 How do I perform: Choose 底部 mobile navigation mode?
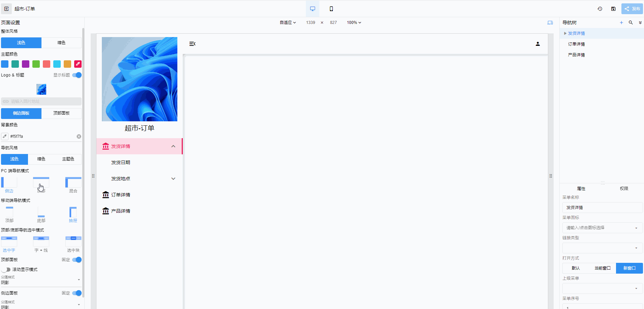[x=41, y=215]
